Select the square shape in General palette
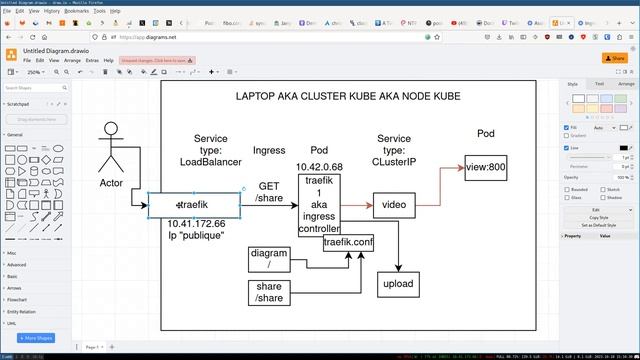The image size is (640, 360). click(10, 160)
